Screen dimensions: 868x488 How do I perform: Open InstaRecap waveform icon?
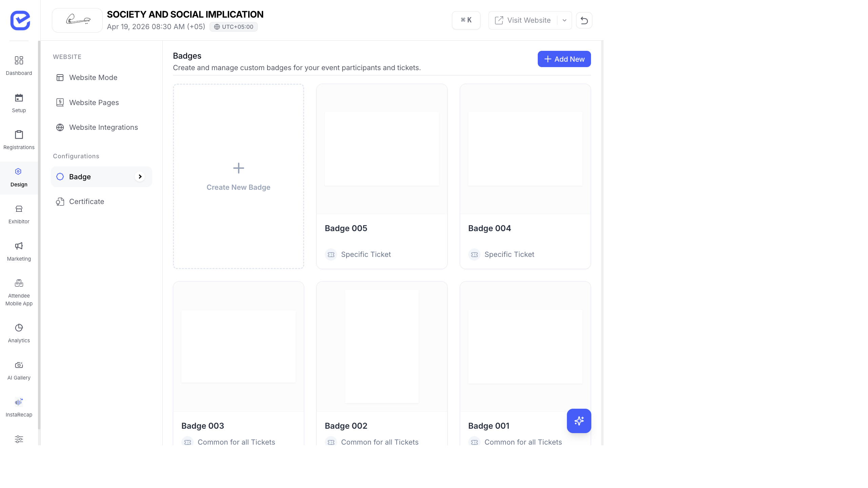(x=19, y=402)
